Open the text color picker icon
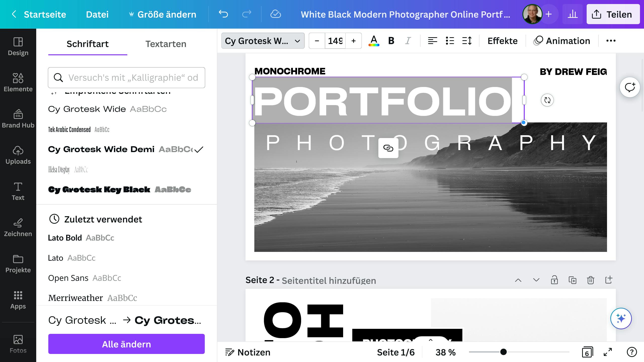Image resolution: width=644 pixels, height=362 pixels. [x=374, y=41]
